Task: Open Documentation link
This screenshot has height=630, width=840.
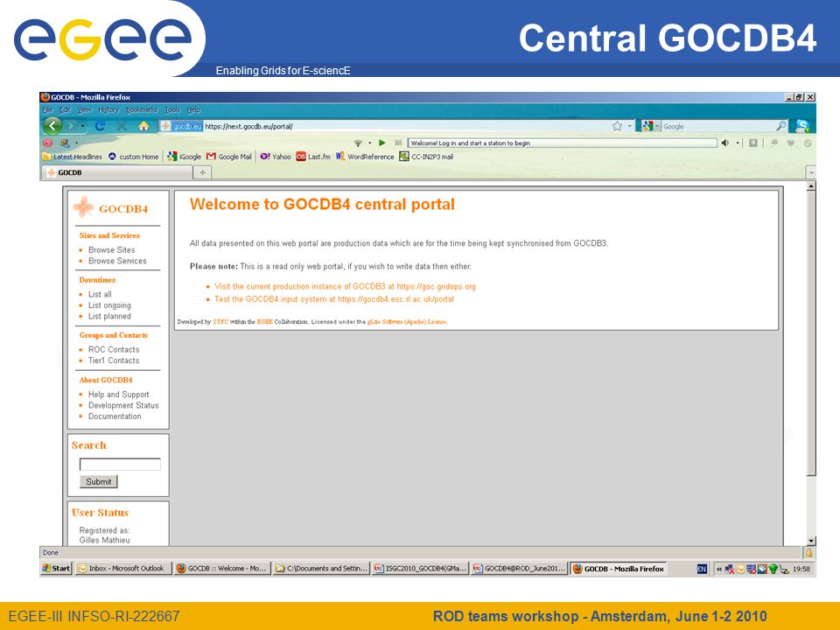Action: coord(115,416)
